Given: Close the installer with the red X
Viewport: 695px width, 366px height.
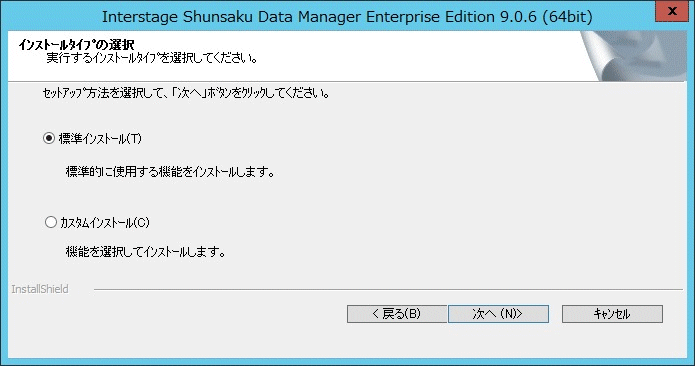Looking at the screenshot, I should tap(672, 11).
